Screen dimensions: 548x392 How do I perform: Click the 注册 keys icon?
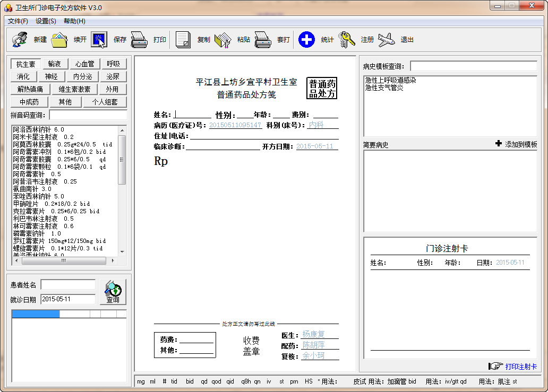point(347,40)
